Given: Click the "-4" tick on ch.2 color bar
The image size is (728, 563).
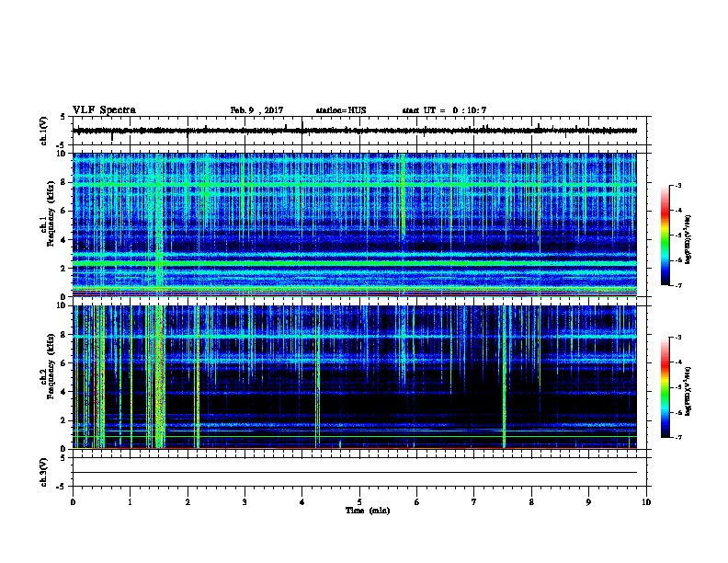Looking at the screenshot, I should tap(677, 362).
